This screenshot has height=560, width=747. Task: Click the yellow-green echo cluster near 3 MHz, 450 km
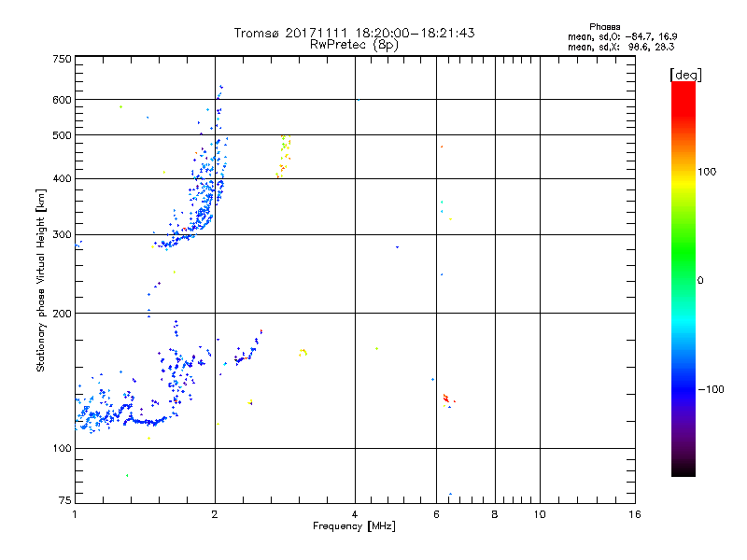click(284, 156)
